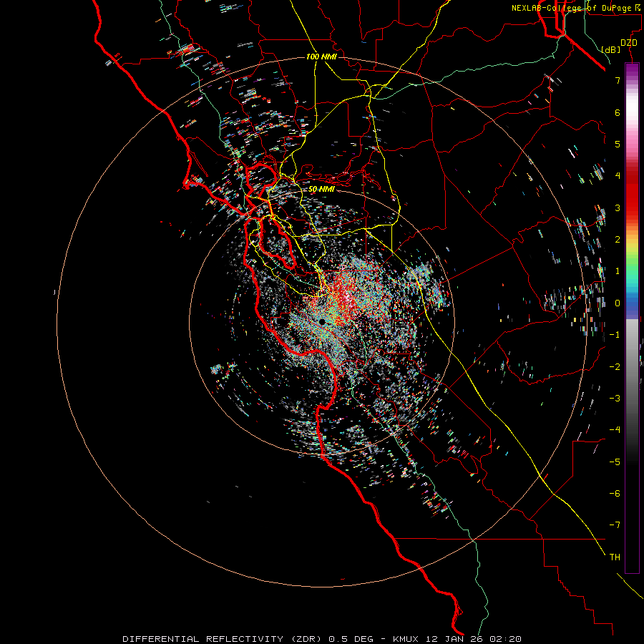Click the -1 value on the dB scale
The image size is (644, 644).
615,335
